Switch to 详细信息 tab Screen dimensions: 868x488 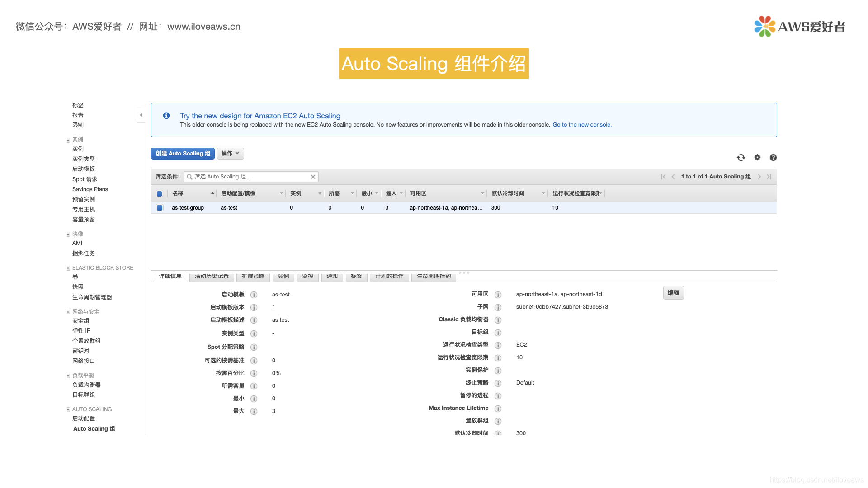point(170,277)
